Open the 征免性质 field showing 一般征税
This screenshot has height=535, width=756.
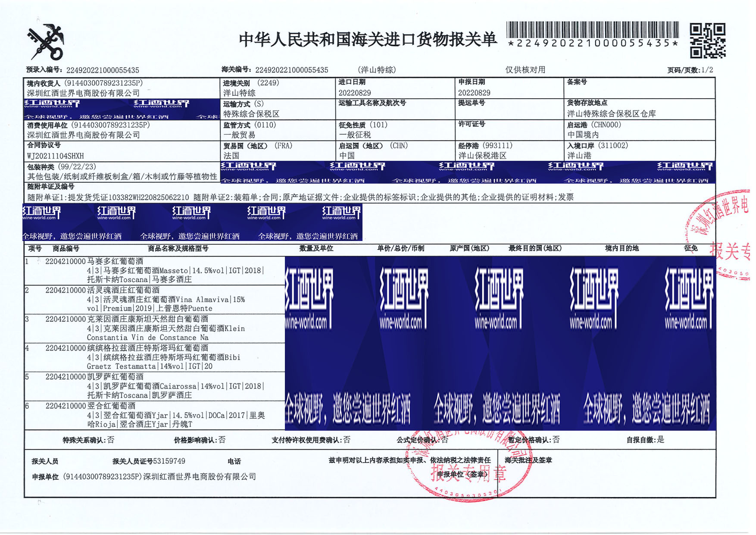pos(355,135)
